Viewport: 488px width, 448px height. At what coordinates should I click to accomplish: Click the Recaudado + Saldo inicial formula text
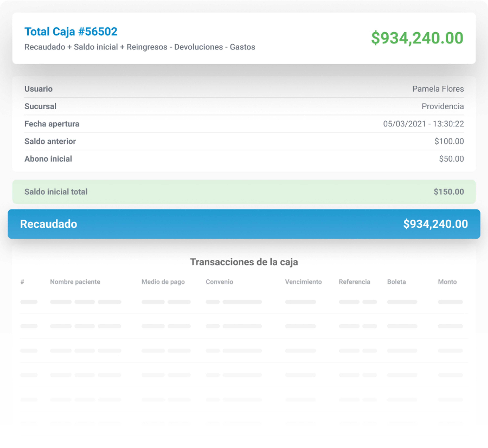pyautogui.click(x=140, y=47)
